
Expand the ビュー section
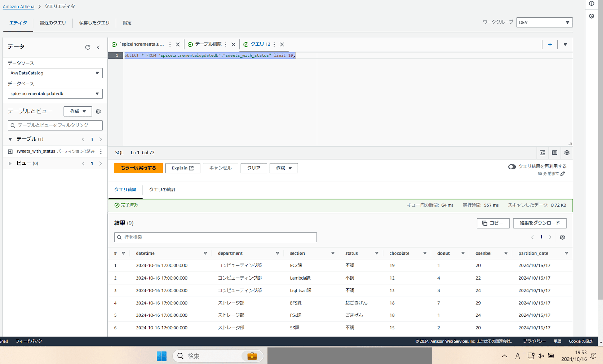click(x=10, y=163)
